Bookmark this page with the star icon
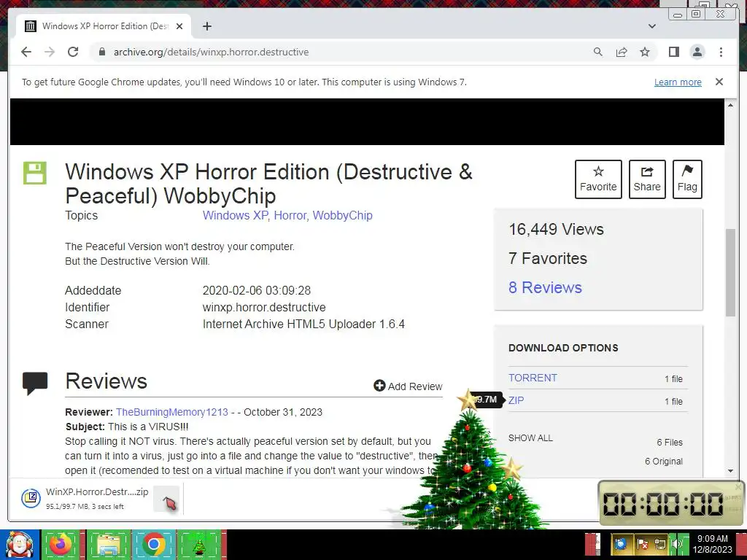The width and height of the screenshot is (747, 560). [x=645, y=52]
